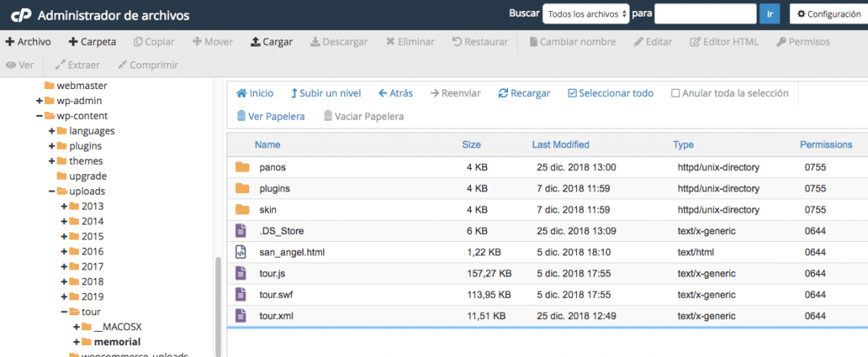868x357 pixels.
Task: Click the Reenviar forward link
Action: pos(455,94)
